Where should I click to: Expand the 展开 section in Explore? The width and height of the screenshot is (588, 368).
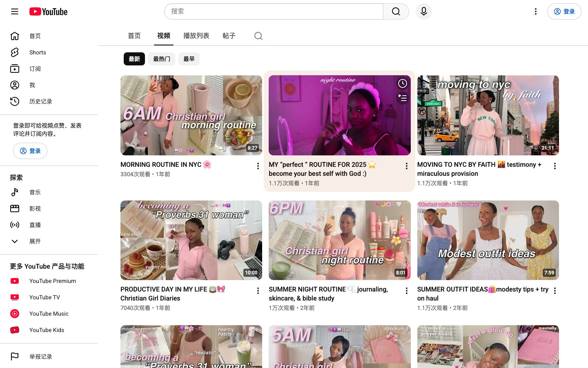click(49, 241)
